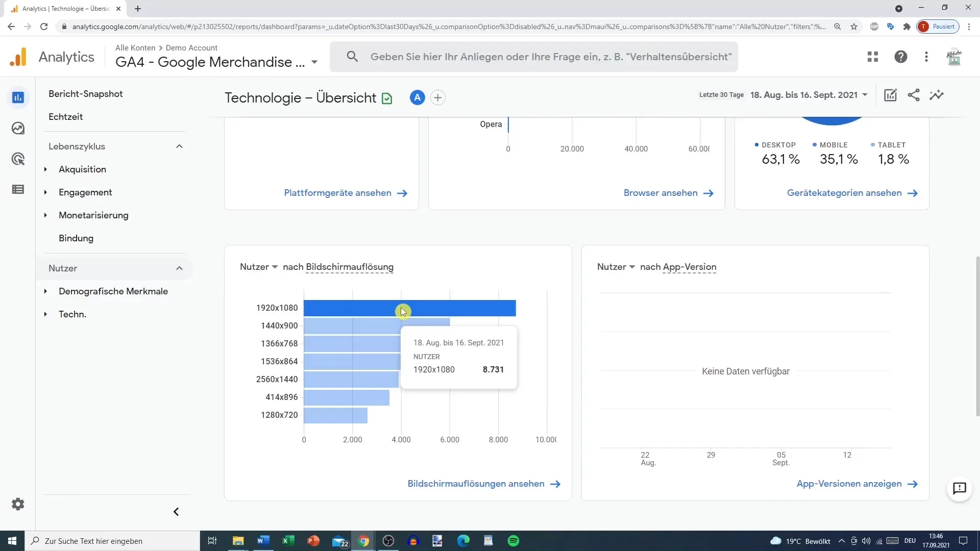Click the customize report pencil icon
This screenshot has height=551, width=980.
pos(890,95)
